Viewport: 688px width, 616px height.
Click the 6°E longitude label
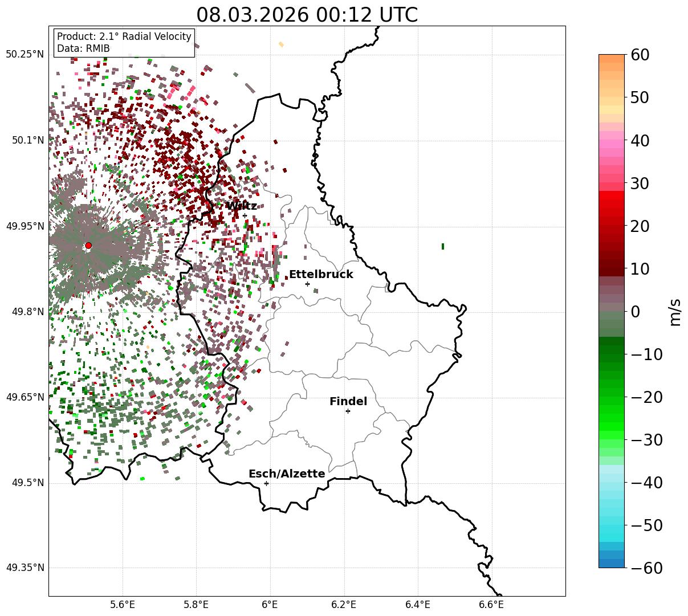(x=270, y=604)
